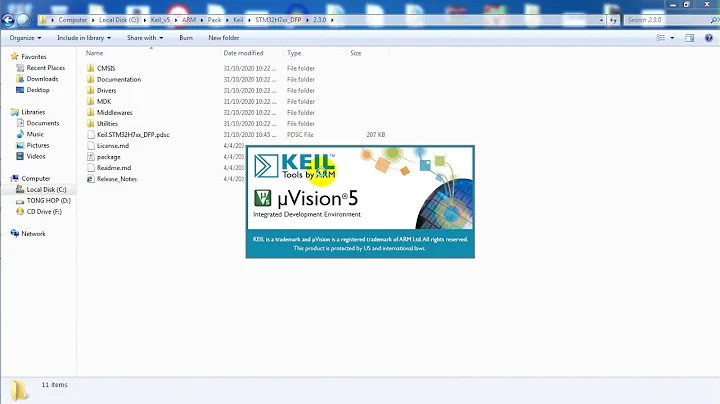Click the 207 KB size cell
This screenshot has height=404, width=720.
(376, 135)
